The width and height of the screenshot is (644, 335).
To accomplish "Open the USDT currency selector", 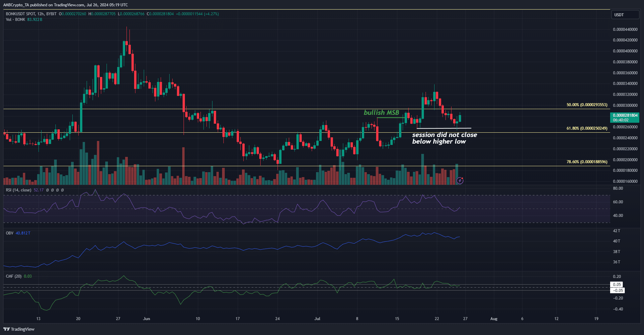I will pyautogui.click(x=625, y=15).
